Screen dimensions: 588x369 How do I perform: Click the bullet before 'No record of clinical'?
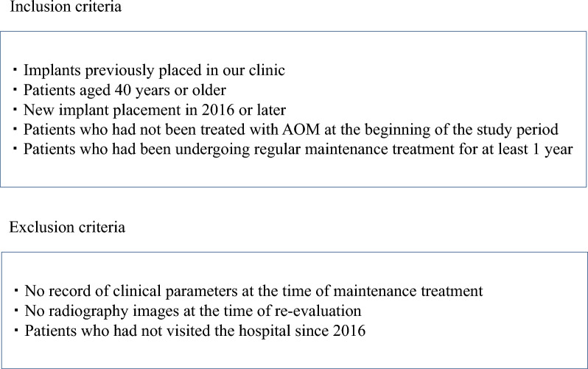pyautogui.click(x=16, y=291)
